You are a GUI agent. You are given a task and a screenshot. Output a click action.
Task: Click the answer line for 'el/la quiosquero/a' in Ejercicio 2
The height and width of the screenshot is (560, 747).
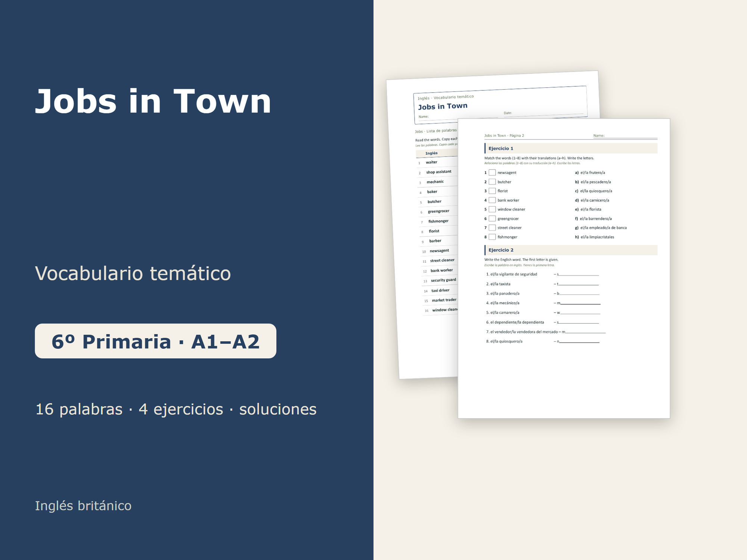(x=579, y=342)
